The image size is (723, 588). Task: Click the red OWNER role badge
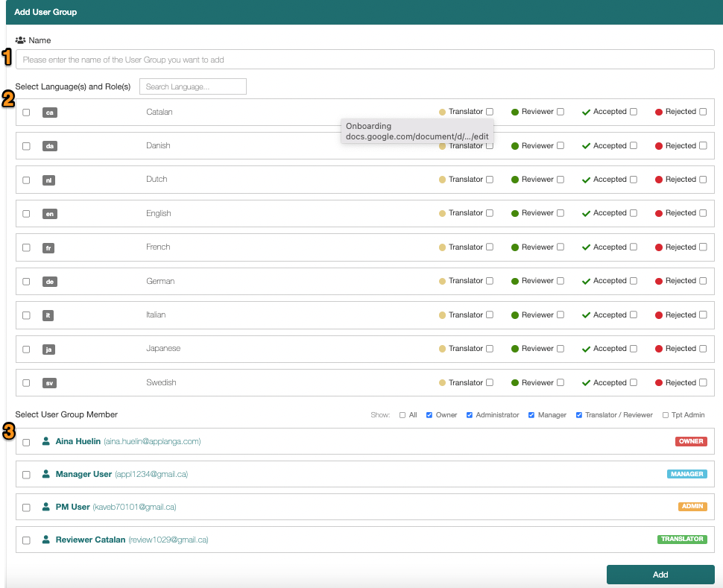tap(691, 441)
